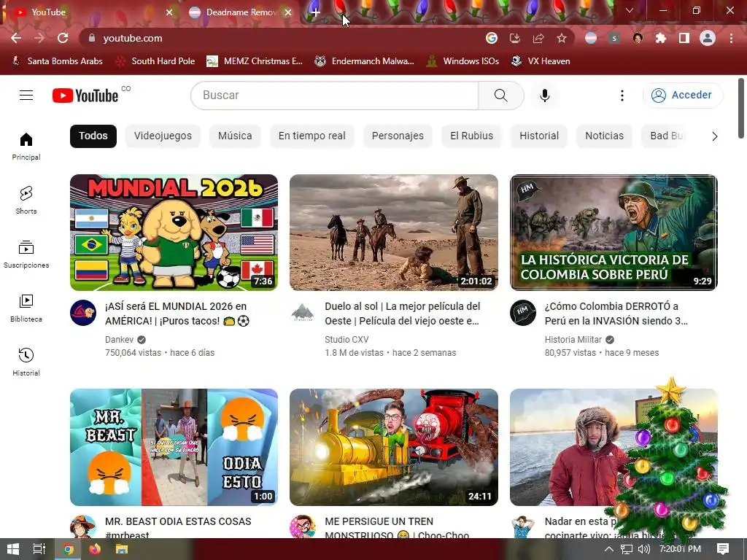Open South Hard Pole bookmark
747x560 pixels.
coord(156,61)
